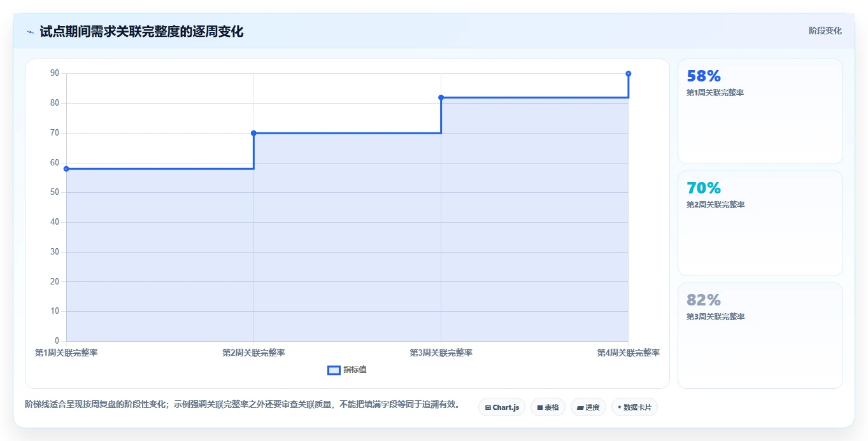Click the 第2周关联完整率 x-axis label
The width and height of the screenshot is (868, 441).
click(253, 353)
